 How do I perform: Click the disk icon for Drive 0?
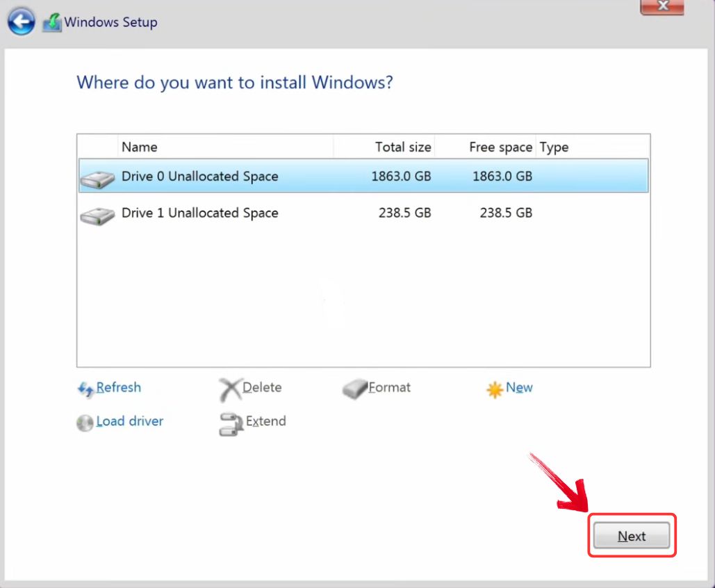point(97,177)
